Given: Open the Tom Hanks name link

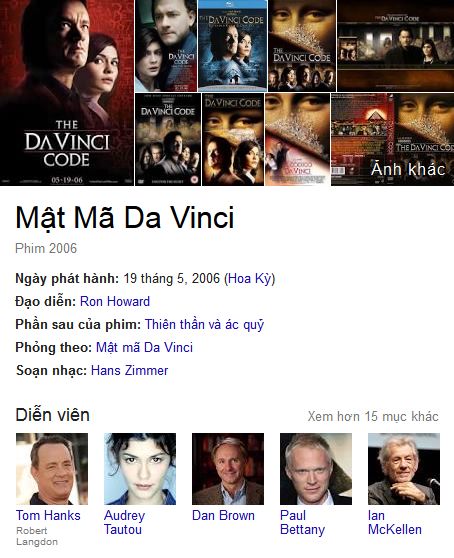Looking at the screenshot, I should click(48, 515).
